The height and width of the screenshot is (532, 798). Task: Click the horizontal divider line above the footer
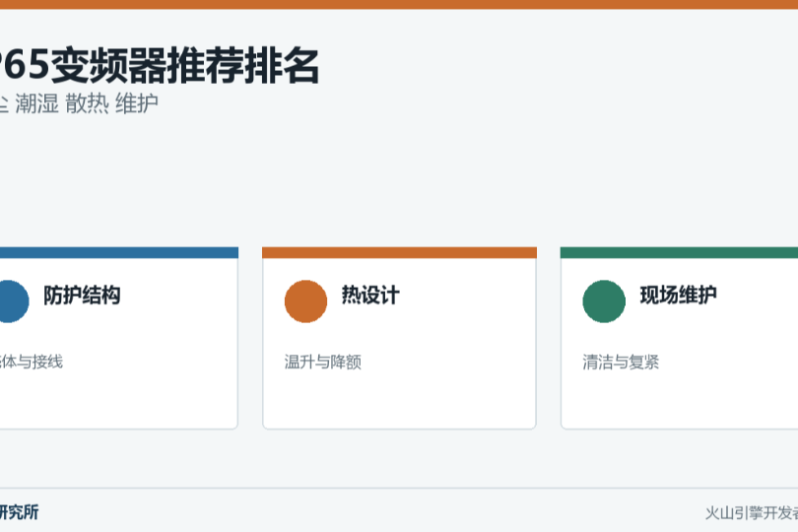(399, 489)
